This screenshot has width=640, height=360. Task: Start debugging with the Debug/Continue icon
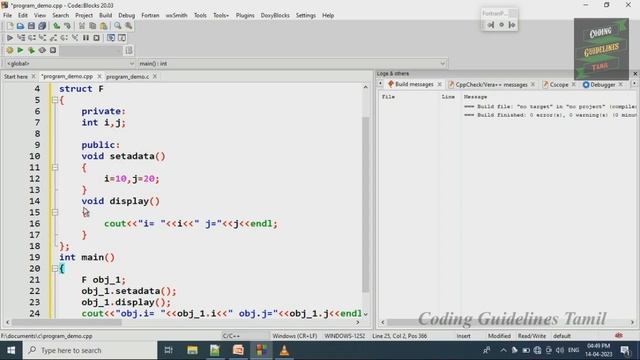pos(10,38)
